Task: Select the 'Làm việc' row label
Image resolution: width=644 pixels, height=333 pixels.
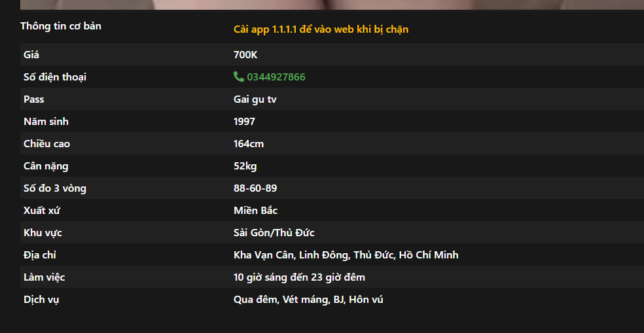Action: pyautogui.click(x=45, y=277)
